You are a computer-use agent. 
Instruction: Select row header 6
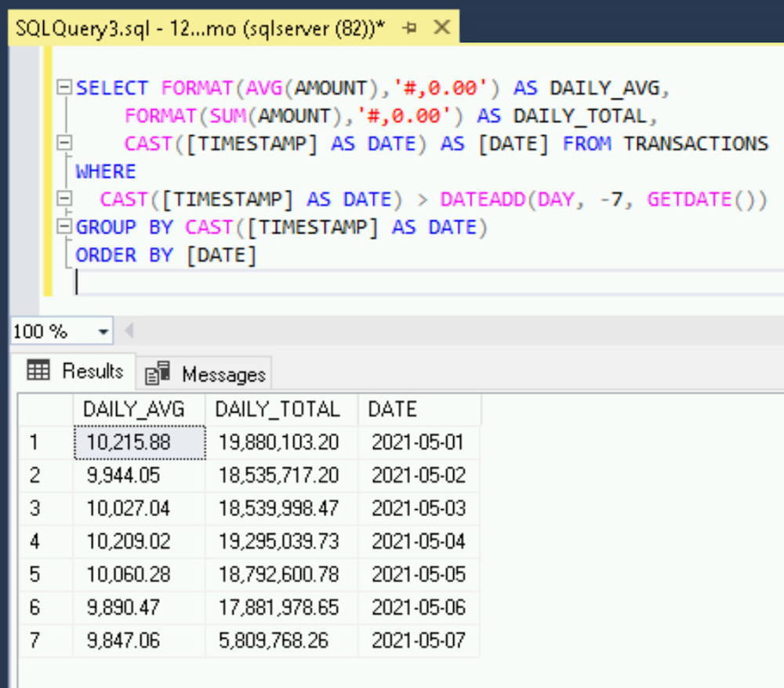pos(46,607)
